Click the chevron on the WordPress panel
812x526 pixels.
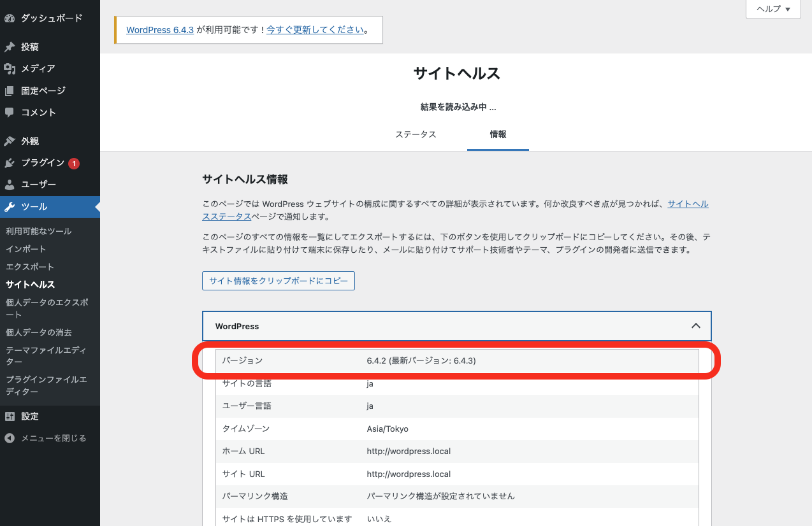pyautogui.click(x=696, y=326)
